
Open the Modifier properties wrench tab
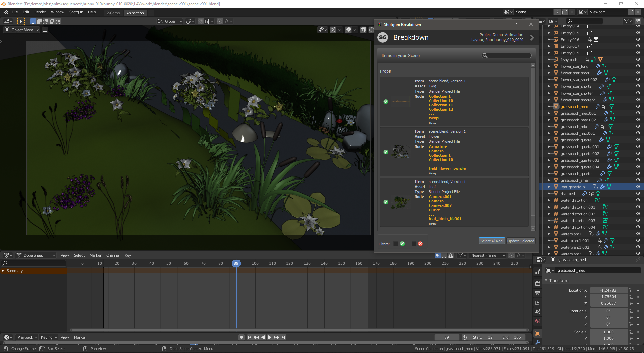coord(538,342)
